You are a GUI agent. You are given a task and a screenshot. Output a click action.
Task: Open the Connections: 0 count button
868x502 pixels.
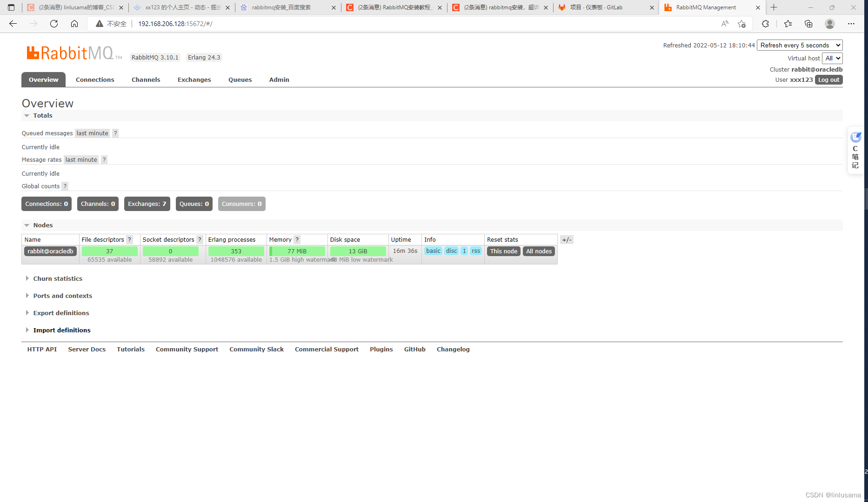[47, 204]
